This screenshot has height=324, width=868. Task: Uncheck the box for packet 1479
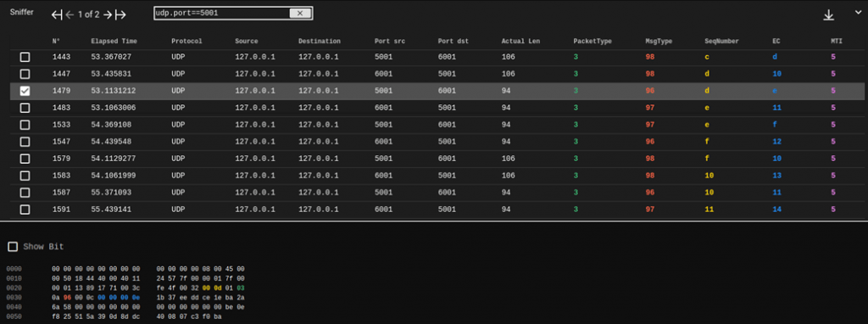[25, 91]
